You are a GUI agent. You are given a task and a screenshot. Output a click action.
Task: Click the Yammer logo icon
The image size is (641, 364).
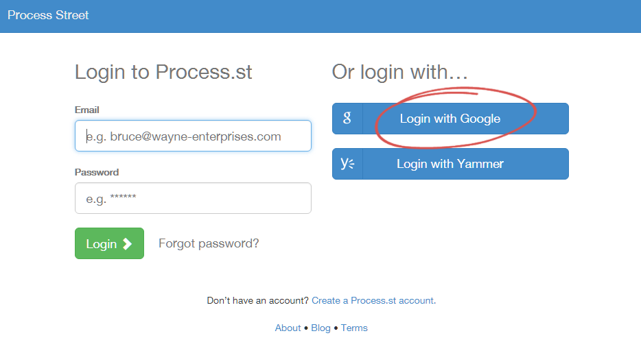click(x=347, y=164)
